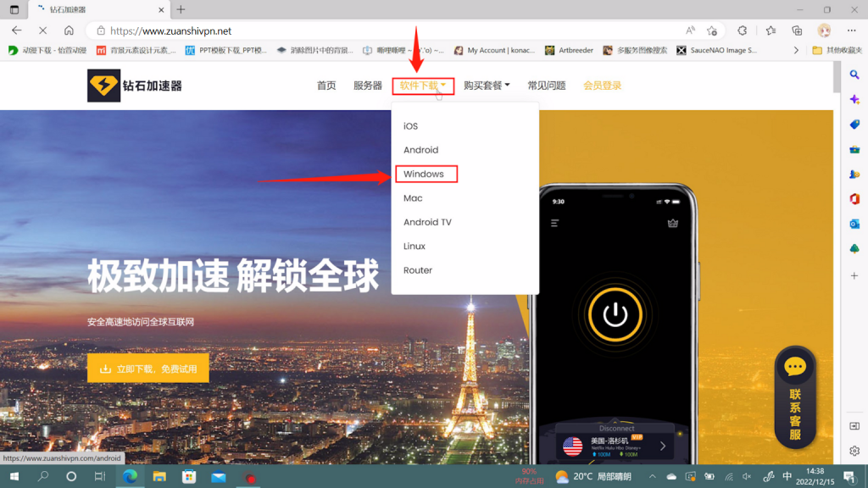Toggle sidebar hide panel icon
Screen dimensions: 868x488
[854, 426]
